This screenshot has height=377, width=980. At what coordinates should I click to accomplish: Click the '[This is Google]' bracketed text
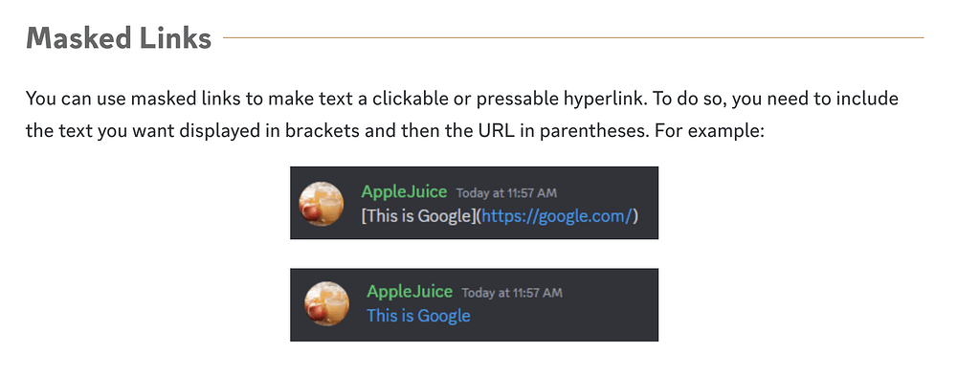tap(419, 216)
